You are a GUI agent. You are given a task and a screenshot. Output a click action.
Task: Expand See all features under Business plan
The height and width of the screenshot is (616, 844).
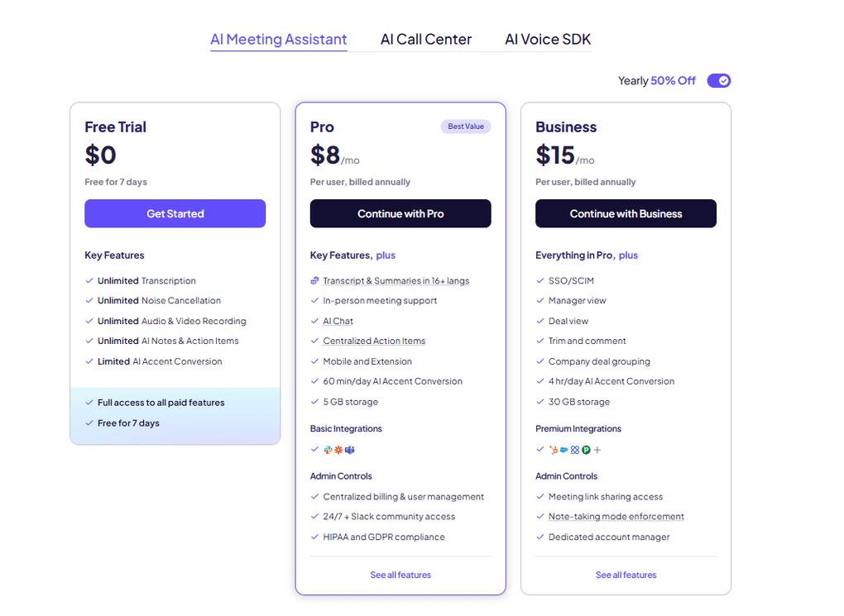point(626,575)
